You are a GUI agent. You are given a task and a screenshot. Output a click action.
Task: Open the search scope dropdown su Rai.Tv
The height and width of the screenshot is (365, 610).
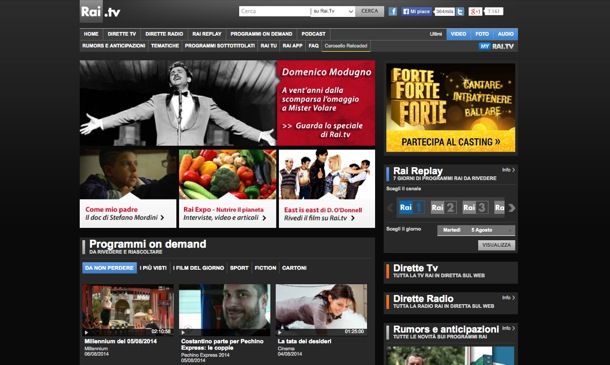coord(333,11)
